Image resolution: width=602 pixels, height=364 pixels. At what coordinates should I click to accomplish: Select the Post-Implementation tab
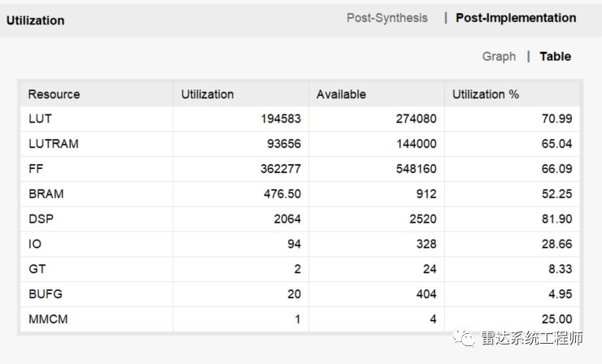click(x=516, y=18)
